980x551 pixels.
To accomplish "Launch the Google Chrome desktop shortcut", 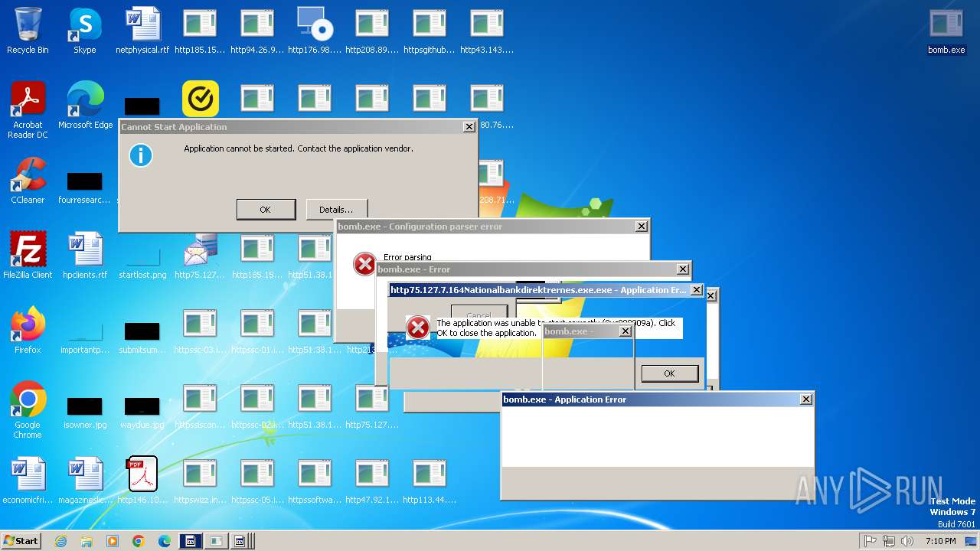I will [28, 411].
